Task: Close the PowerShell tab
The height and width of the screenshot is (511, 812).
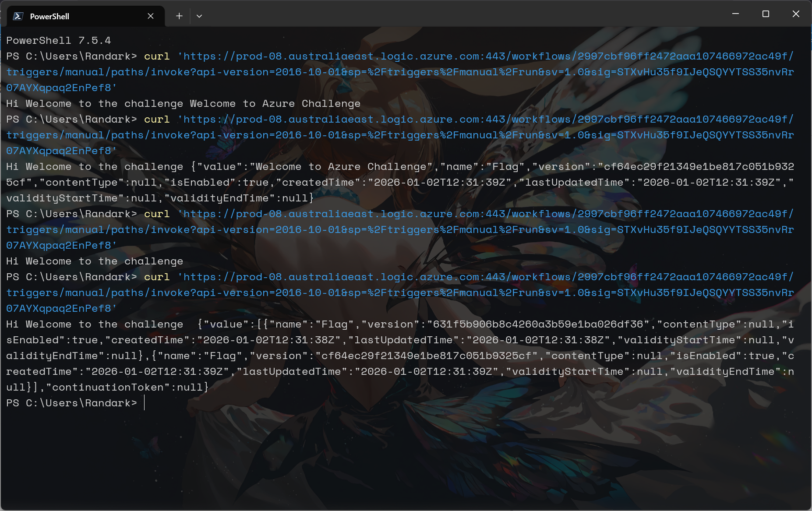Action: pos(151,16)
